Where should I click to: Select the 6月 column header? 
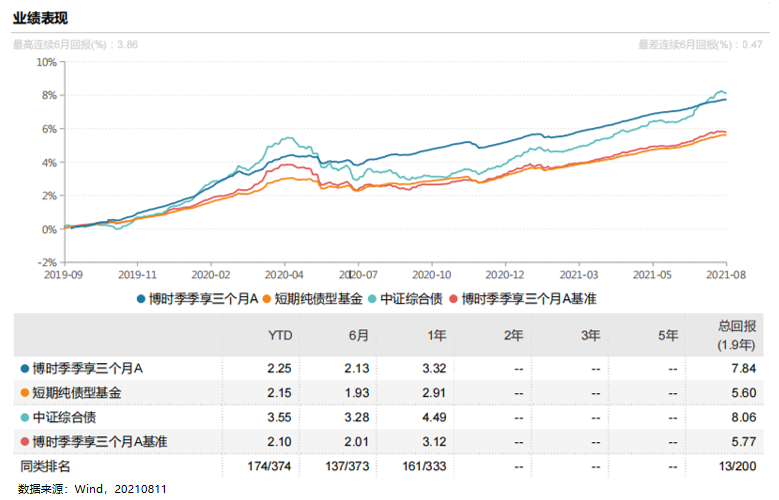point(358,336)
